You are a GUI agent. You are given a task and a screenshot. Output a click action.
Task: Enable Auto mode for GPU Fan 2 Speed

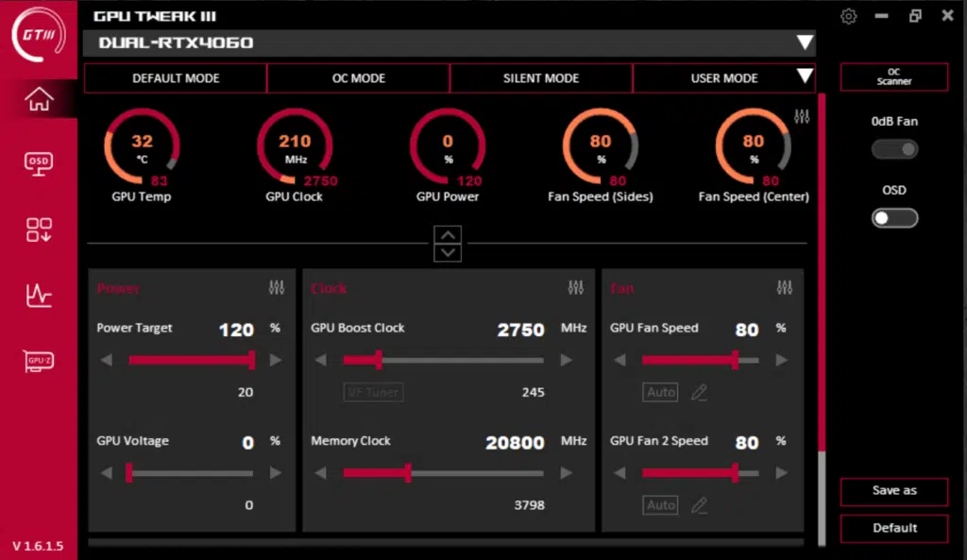[x=660, y=504]
